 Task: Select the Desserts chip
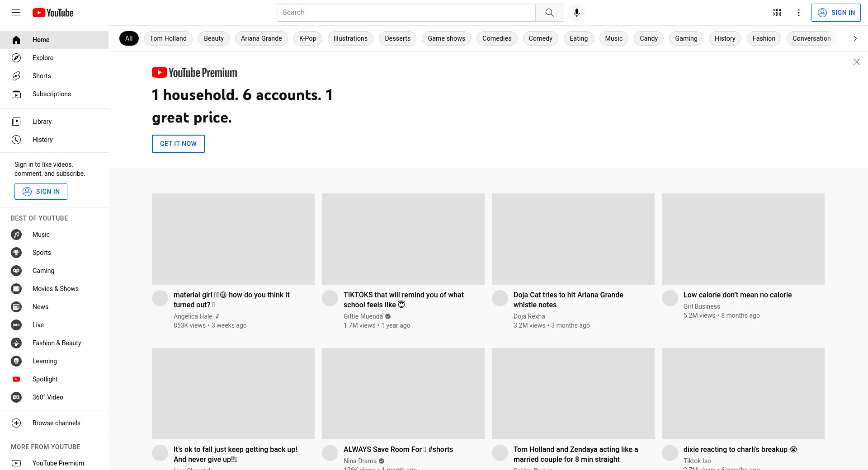coord(398,38)
